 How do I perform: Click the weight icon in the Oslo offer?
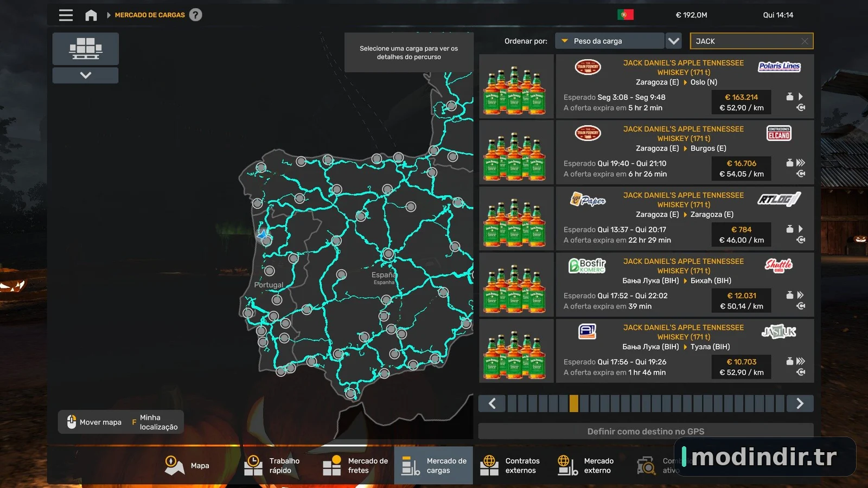[x=790, y=97]
